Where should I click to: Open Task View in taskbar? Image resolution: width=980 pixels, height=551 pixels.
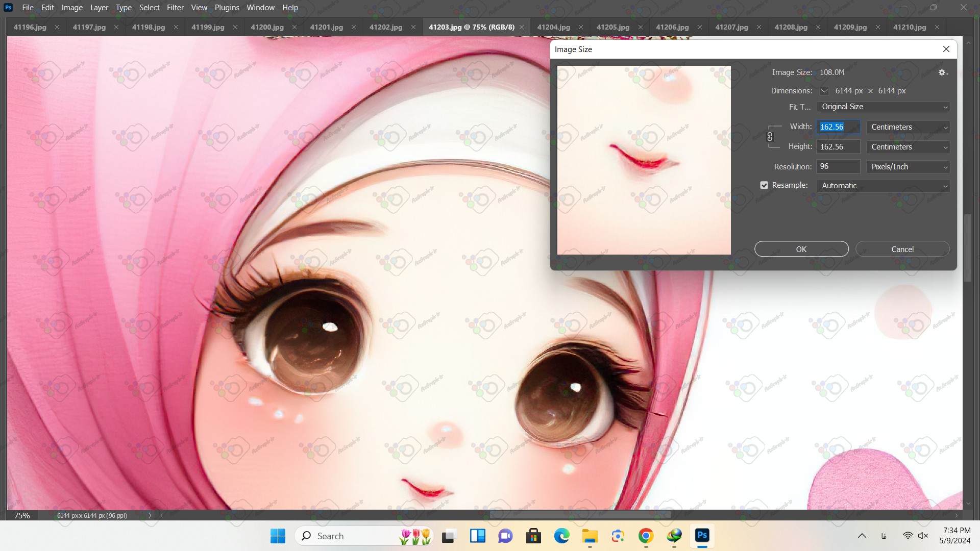pyautogui.click(x=448, y=536)
